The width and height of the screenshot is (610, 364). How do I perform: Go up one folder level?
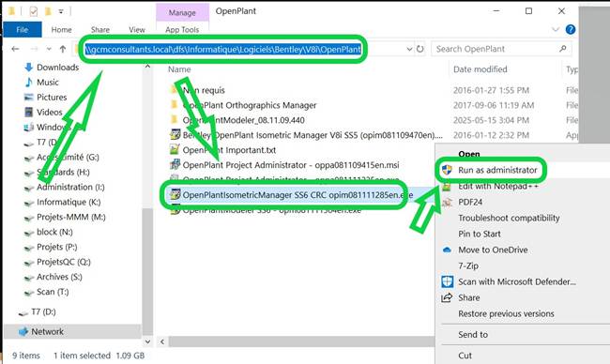63,49
